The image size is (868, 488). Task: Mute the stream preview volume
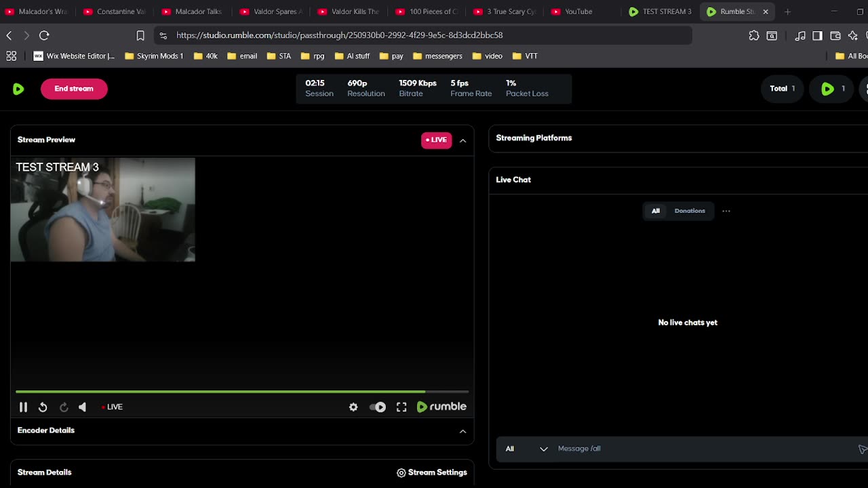(x=83, y=407)
